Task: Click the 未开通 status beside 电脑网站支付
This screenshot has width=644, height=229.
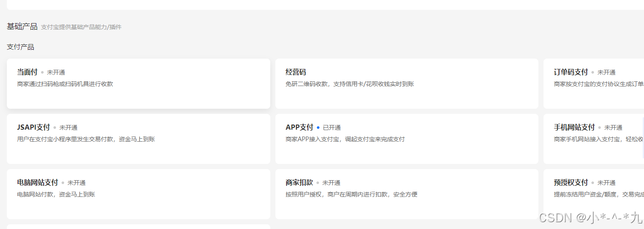Action: [77, 183]
